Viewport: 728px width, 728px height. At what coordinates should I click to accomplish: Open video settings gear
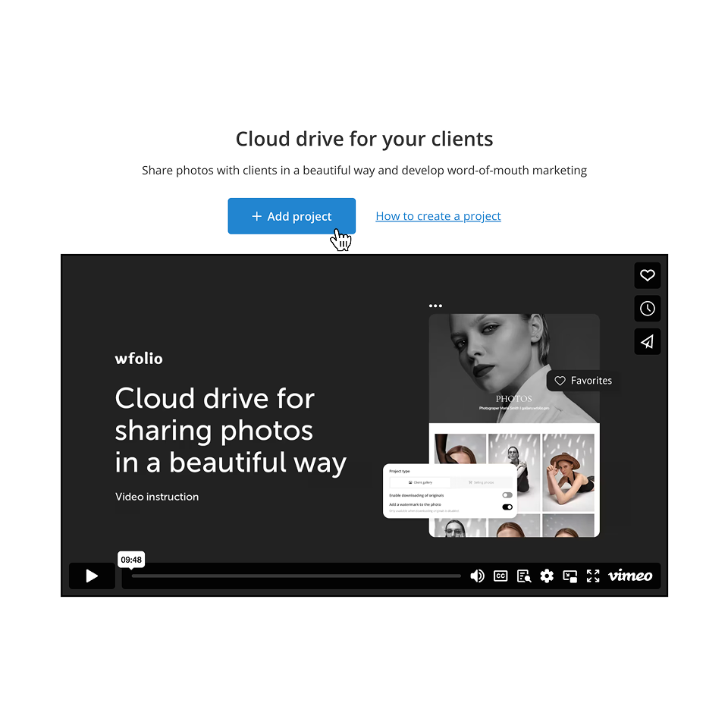click(x=547, y=576)
